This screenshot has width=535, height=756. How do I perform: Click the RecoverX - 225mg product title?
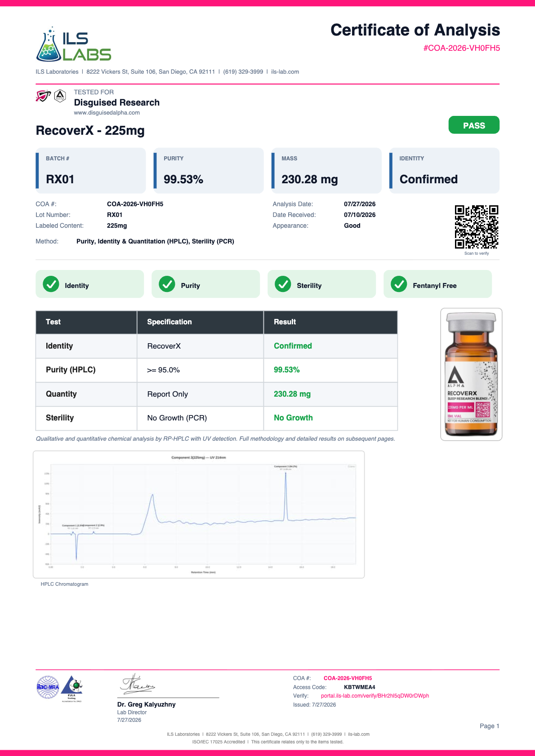click(90, 131)
